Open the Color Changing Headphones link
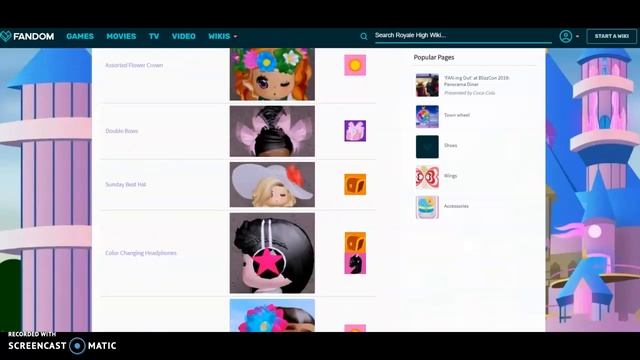640x360 pixels. 141,253
